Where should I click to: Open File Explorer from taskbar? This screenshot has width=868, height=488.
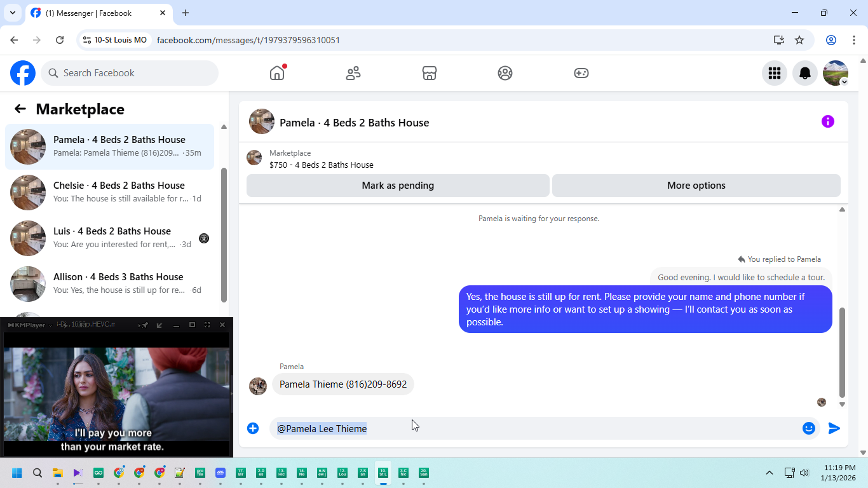click(58, 473)
